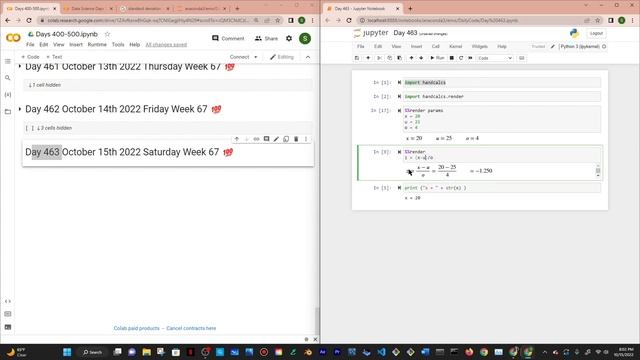
Task: Open Connect runtime dropdown arrow in Colab
Action: pos(256,57)
